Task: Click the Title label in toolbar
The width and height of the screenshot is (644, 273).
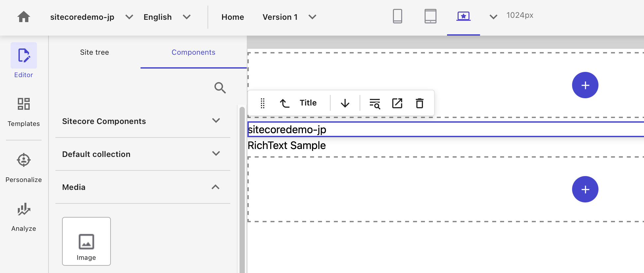Action: click(x=308, y=103)
